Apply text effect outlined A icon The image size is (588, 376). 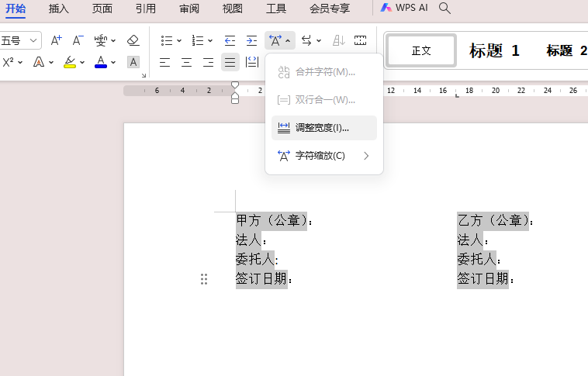click(x=39, y=62)
